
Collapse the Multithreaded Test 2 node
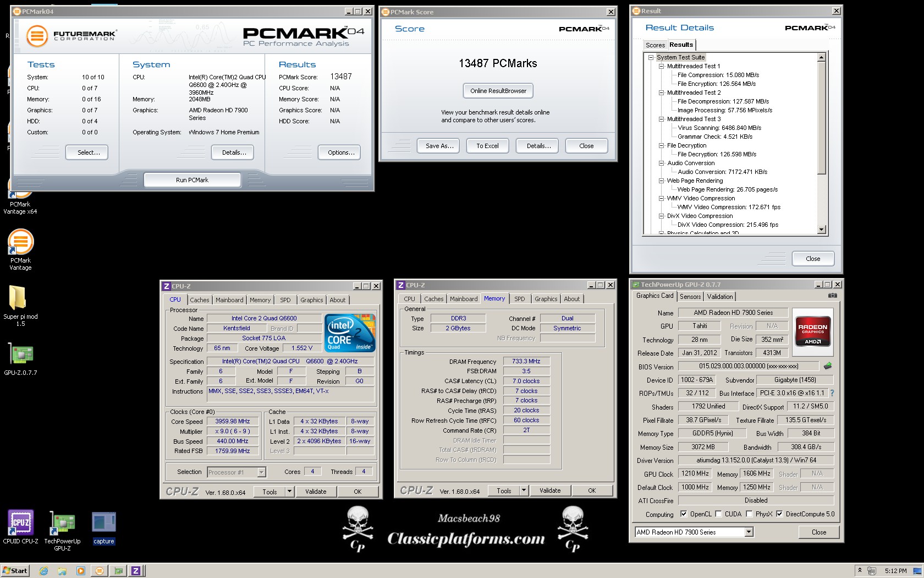pos(662,92)
